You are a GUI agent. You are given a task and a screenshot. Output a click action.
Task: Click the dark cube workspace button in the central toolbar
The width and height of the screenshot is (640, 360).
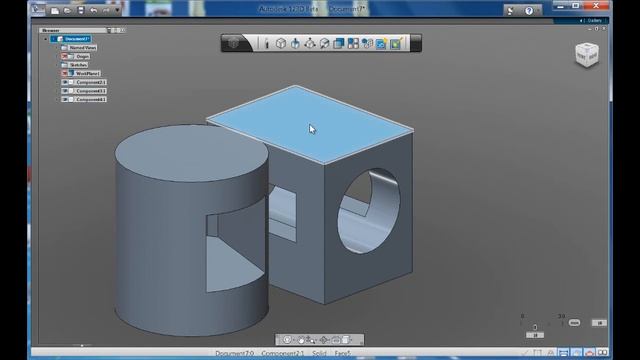[234, 43]
